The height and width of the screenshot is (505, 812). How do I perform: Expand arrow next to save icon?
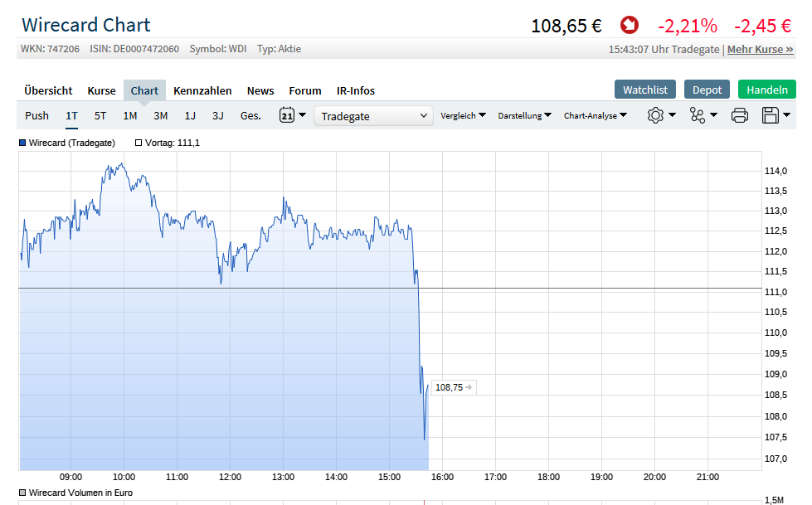click(x=786, y=115)
